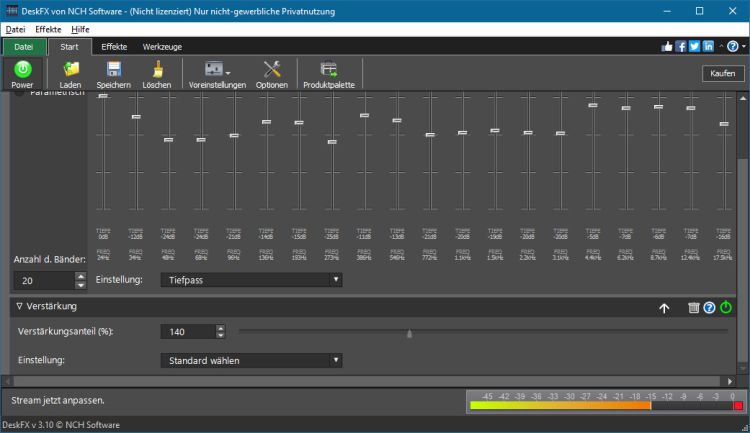Open the Hilfe menu
Screen dimensions: 750x433
click(x=80, y=29)
